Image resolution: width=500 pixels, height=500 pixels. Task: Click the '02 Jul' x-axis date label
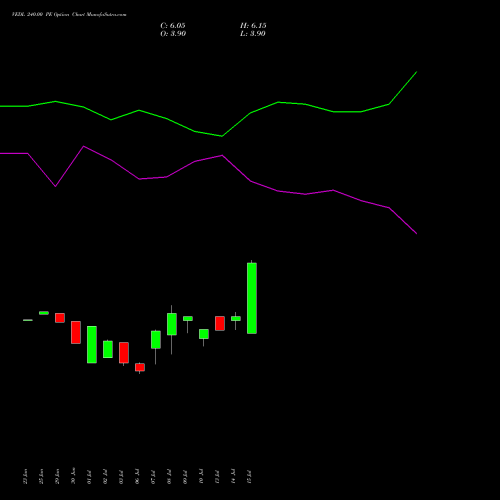[x=105, y=477]
